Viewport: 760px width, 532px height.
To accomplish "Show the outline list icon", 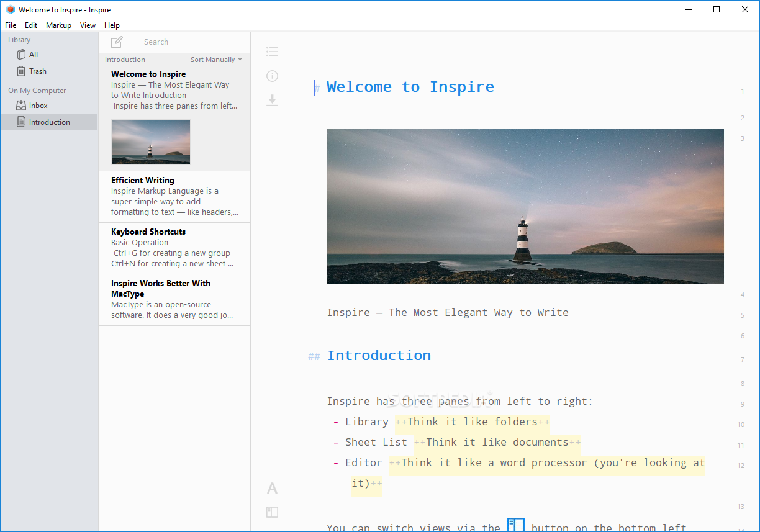I will [x=272, y=52].
